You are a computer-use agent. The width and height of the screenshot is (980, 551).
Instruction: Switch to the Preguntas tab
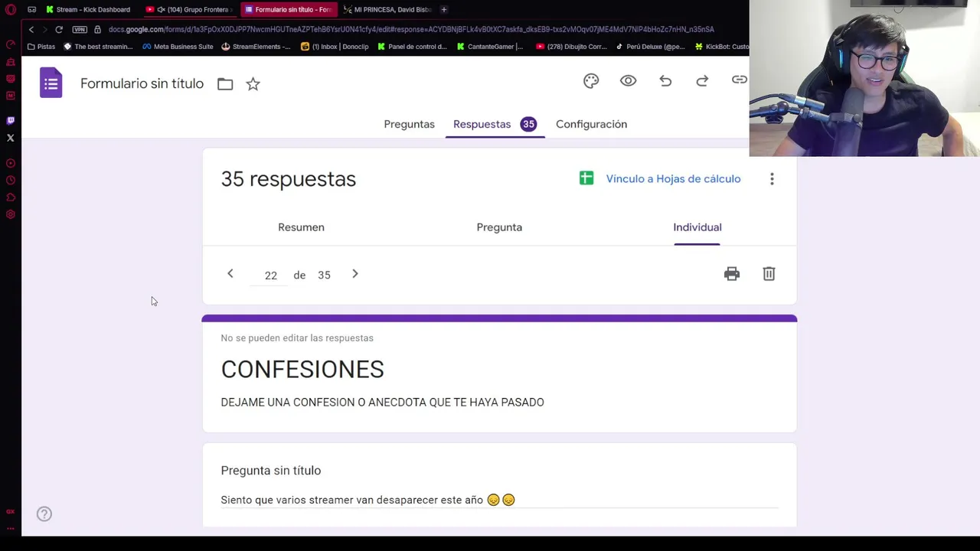point(409,124)
